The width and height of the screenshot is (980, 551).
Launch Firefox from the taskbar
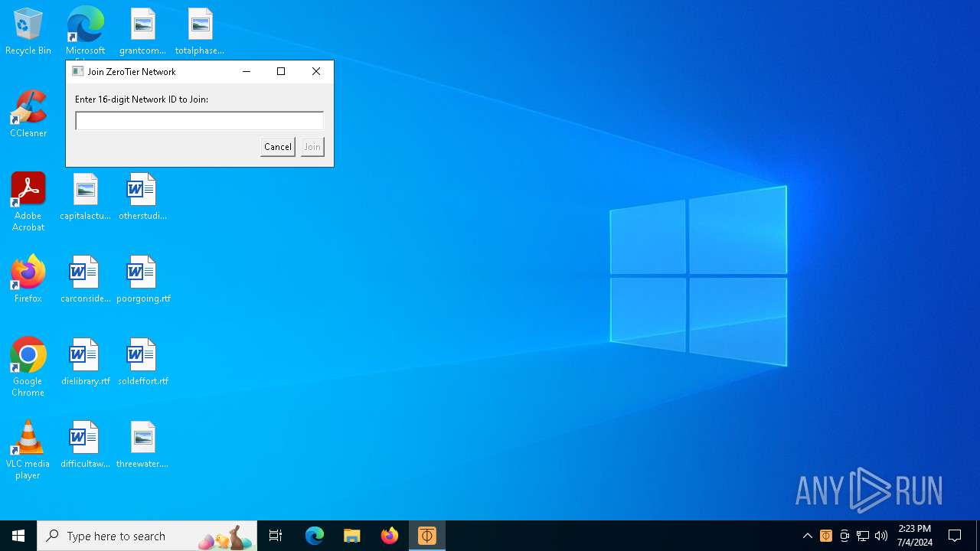pyautogui.click(x=390, y=536)
